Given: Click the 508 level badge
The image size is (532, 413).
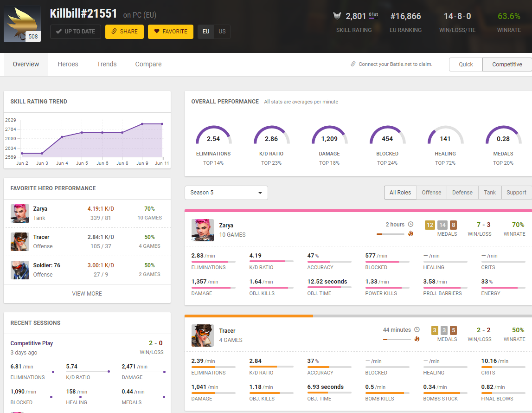Looking at the screenshot, I should [x=33, y=36].
